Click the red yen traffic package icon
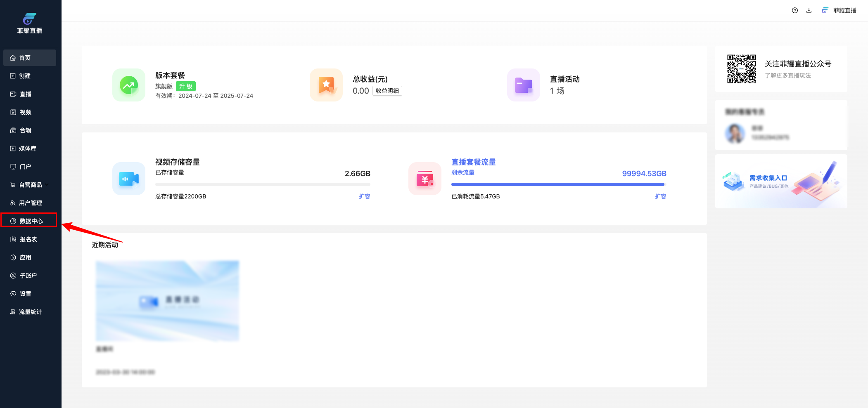868x408 pixels. pos(425,179)
